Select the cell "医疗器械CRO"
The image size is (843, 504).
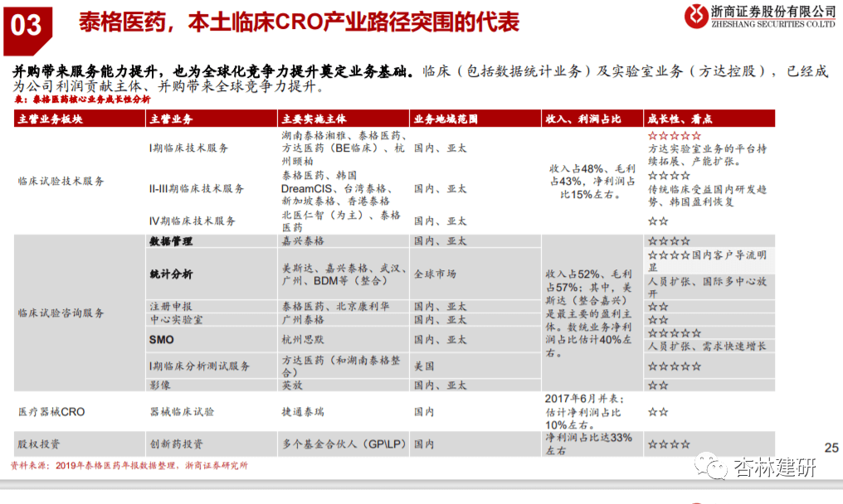51,412
